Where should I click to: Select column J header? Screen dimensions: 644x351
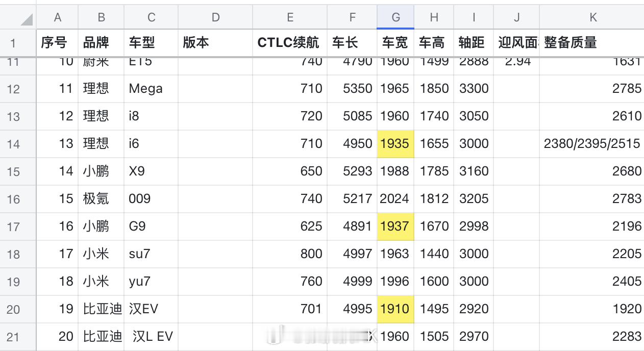coord(516,17)
